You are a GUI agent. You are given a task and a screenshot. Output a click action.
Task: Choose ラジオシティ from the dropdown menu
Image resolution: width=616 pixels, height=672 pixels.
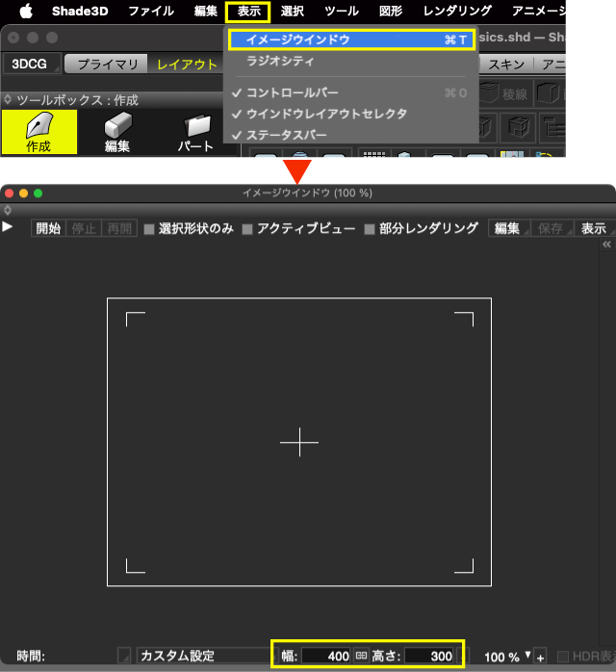(x=351, y=62)
